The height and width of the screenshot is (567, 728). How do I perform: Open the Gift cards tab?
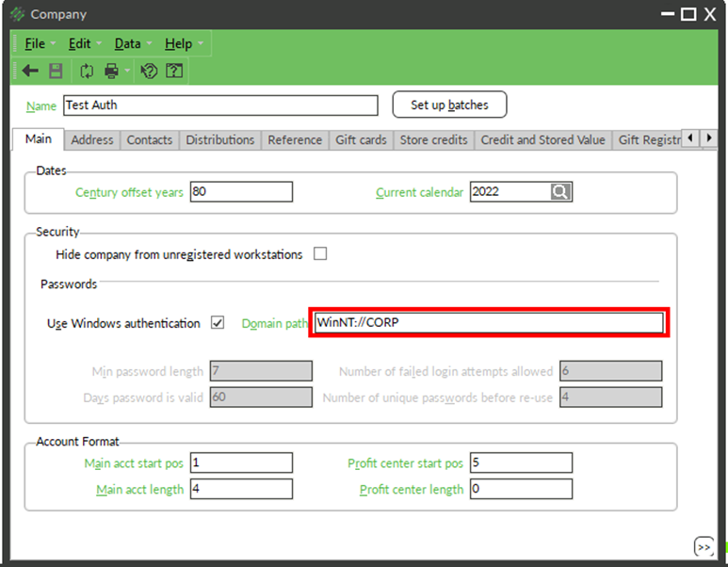(x=361, y=139)
